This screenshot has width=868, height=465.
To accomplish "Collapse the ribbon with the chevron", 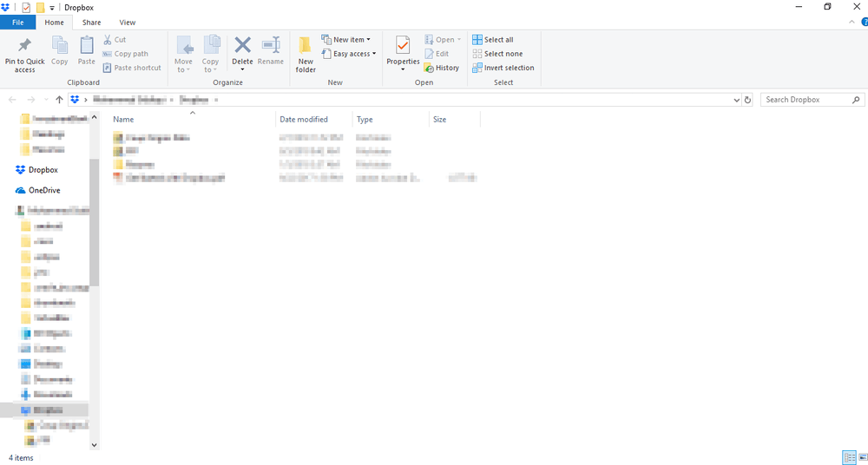I will (852, 23).
